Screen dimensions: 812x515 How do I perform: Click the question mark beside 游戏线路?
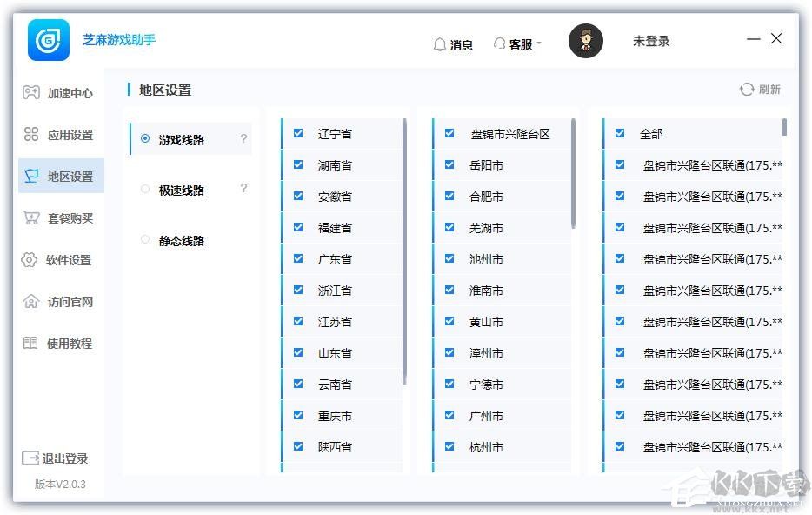(x=243, y=137)
